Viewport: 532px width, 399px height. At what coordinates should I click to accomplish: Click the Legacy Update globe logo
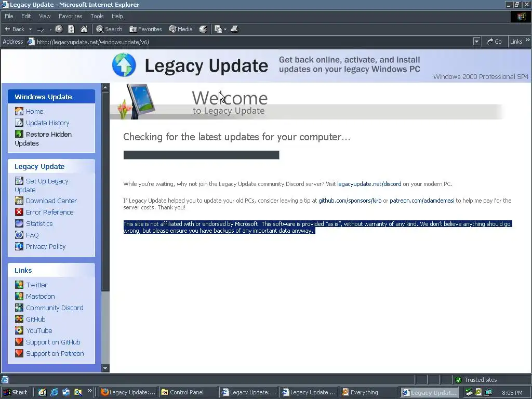coord(124,65)
